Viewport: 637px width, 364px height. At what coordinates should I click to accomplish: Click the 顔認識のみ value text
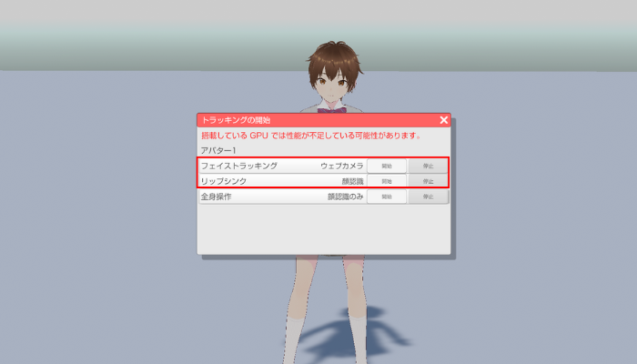(x=346, y=197)
